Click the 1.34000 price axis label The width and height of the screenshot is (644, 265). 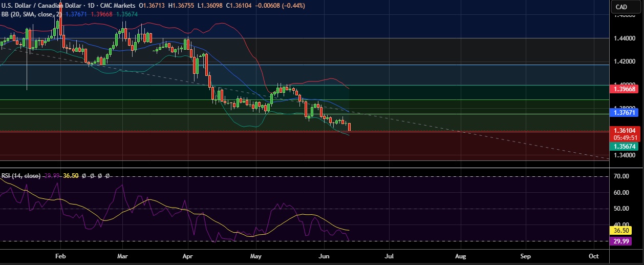pyautogui.click(x=625, y=155)
